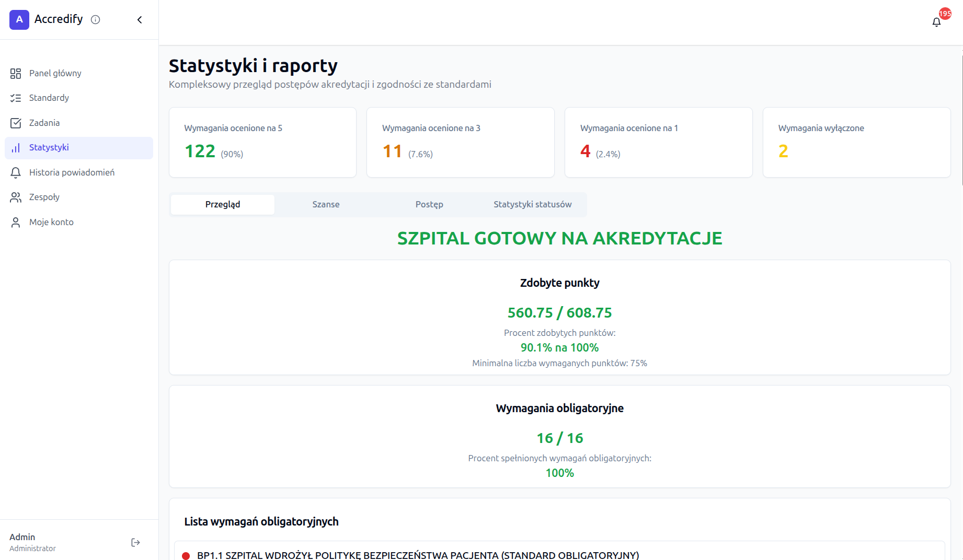Viewport: 963px width, 560px height.
Task: Open the info icon beside Accredify
Action: (95, 20)
